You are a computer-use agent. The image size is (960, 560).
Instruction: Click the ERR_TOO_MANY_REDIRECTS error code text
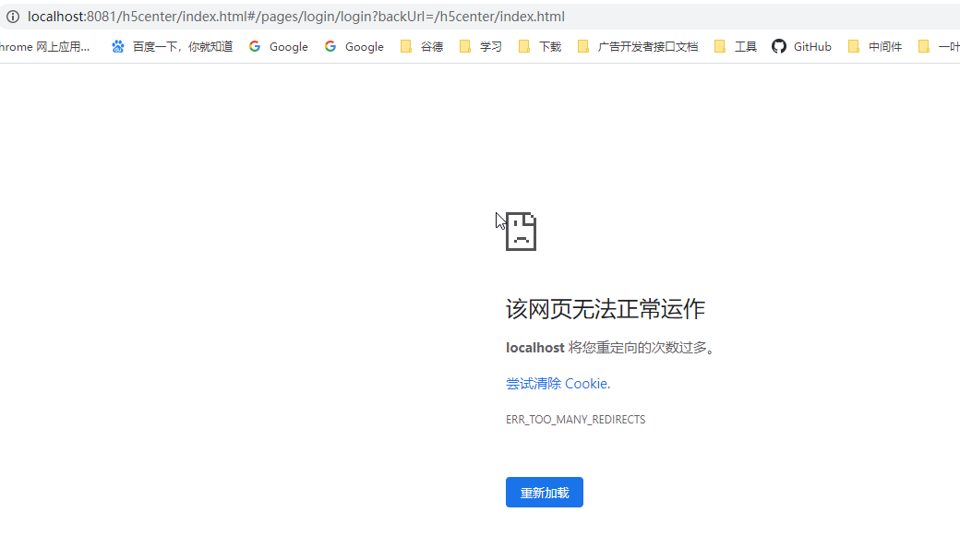(x=575, y=419)
